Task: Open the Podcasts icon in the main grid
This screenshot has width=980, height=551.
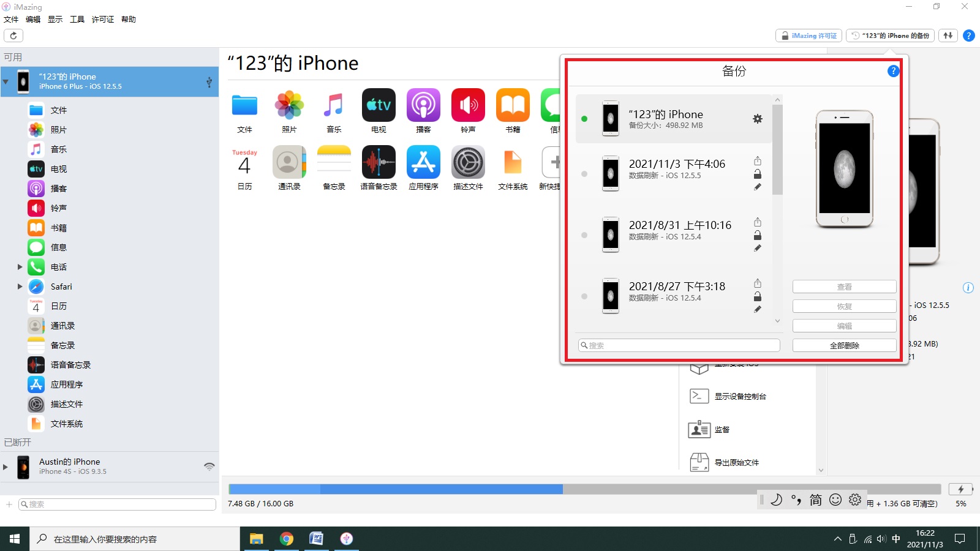Action: click(423, 105)
